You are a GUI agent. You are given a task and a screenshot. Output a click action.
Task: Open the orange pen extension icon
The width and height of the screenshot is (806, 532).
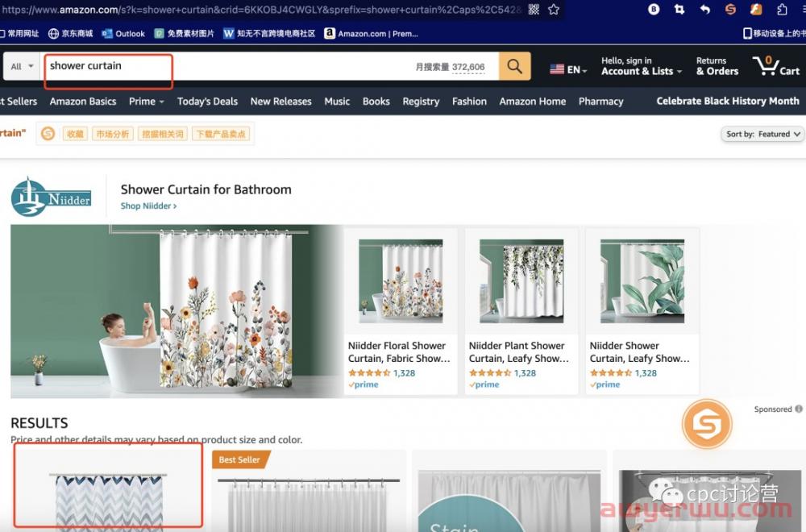point(756,9)
